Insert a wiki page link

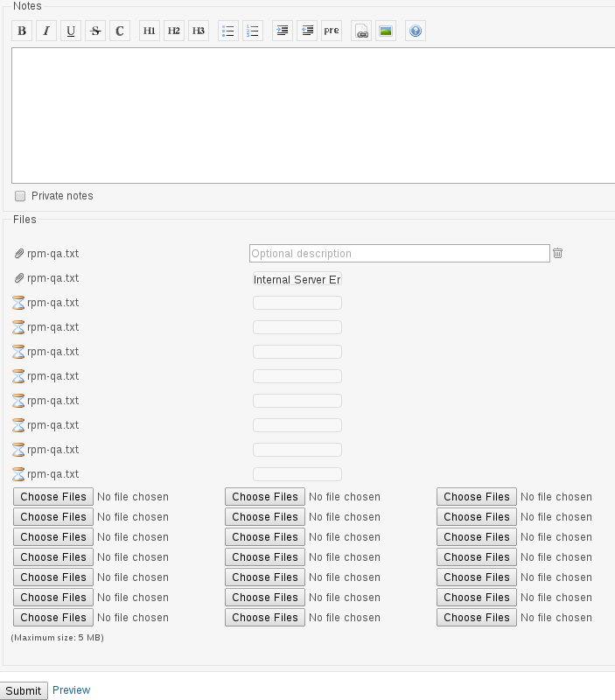[361, 31]
